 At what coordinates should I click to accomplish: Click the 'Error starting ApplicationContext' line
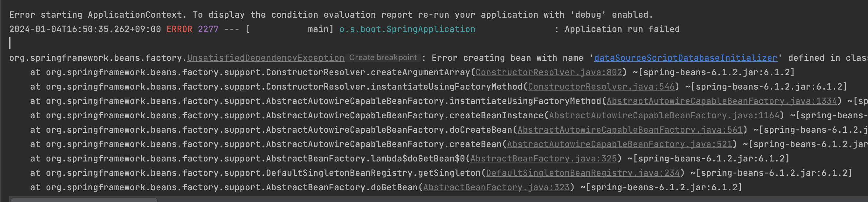pyautogui.click(x=331, y=15)
